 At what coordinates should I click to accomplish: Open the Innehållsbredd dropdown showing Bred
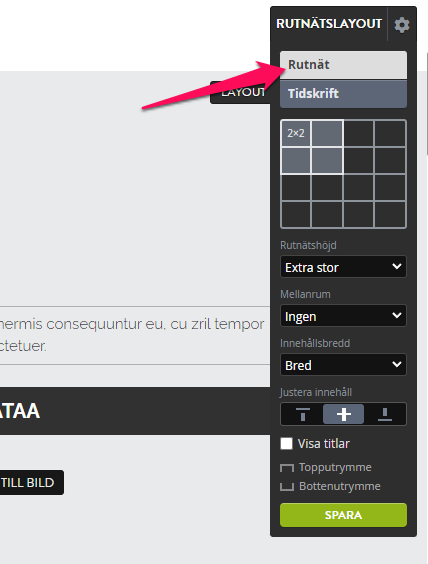343,365
